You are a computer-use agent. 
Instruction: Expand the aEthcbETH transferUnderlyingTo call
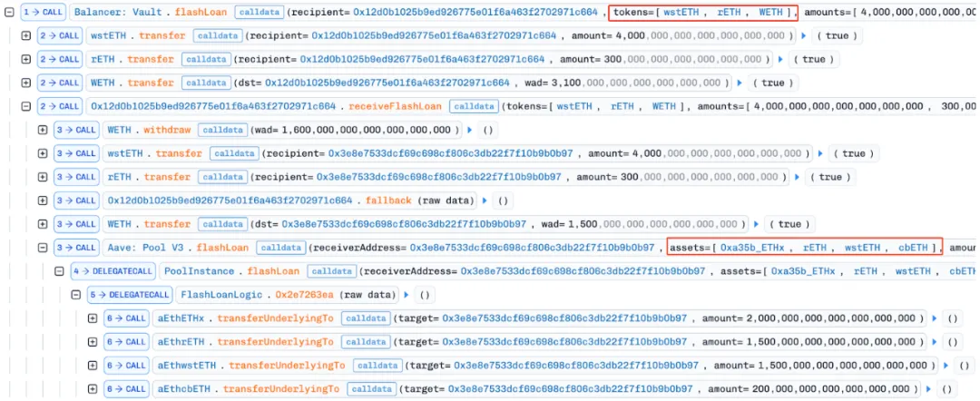pos(93,388)
